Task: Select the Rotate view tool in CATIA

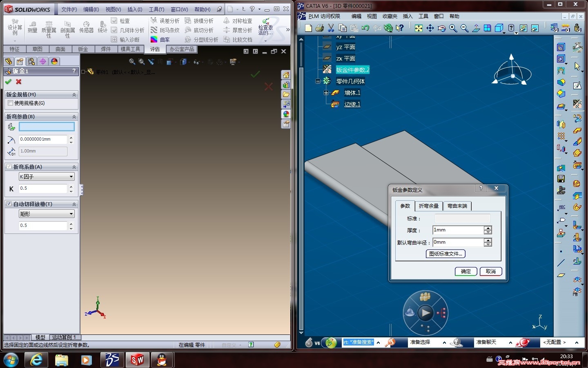Action: (x=441, y=28)
